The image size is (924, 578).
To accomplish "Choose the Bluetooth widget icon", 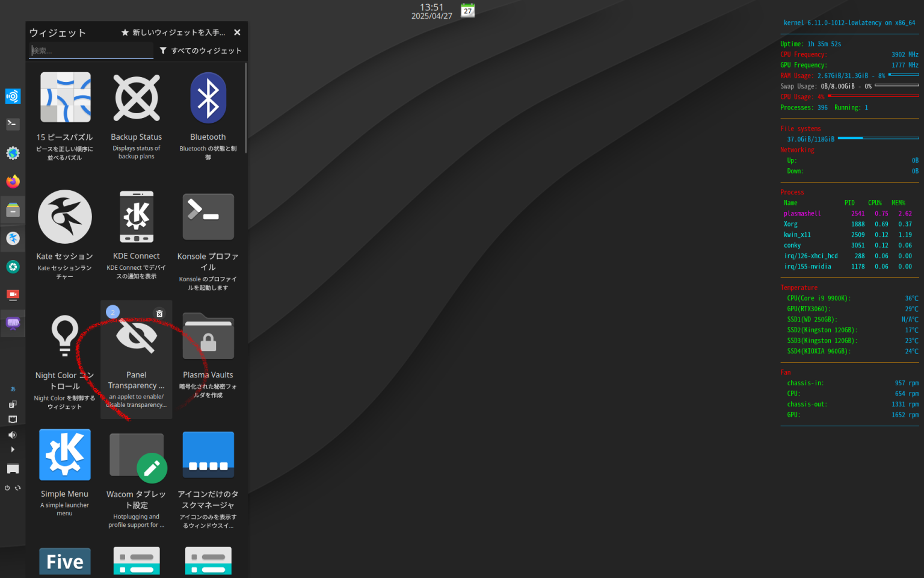I will click(208, 98).
